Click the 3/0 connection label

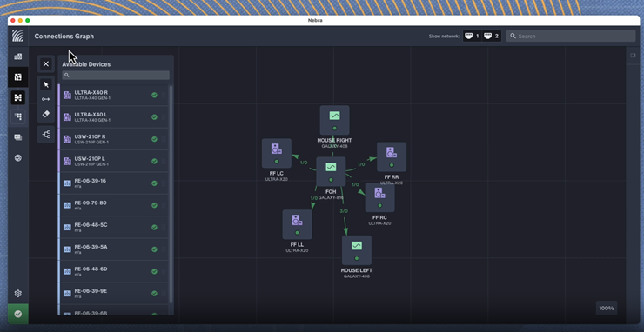(344, 211)
